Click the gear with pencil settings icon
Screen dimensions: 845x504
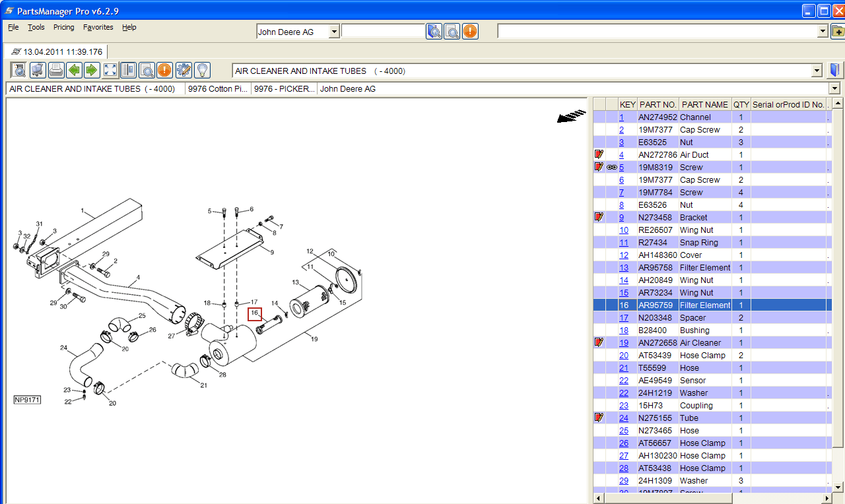tap(184, 70)
